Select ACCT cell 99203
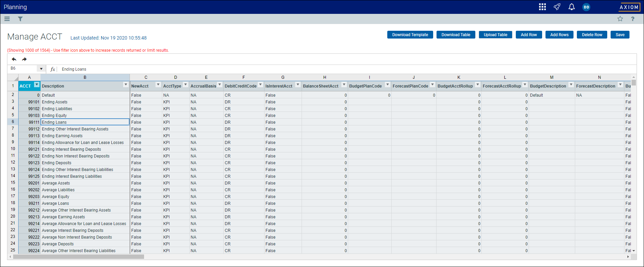The height and width of the screenshot is (267, 644). pos(29,196)
